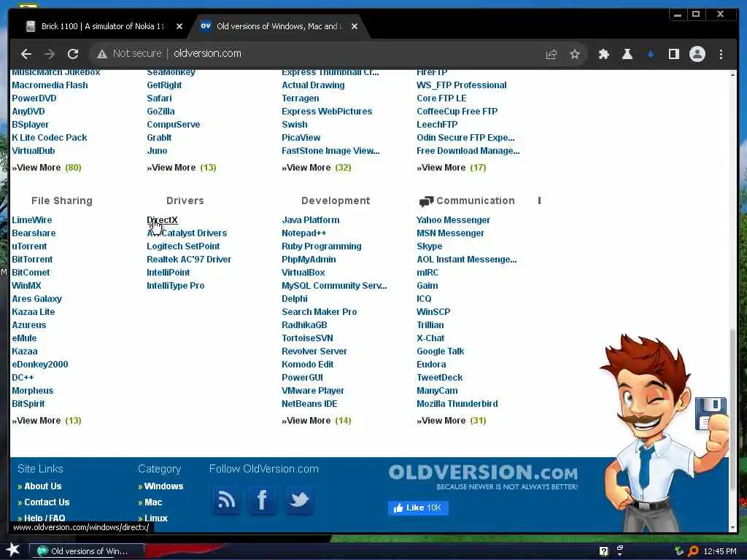Toggle the side panel icon
Image resolution: width=747 pixels, height=560 pixels.
click(673, 54)
